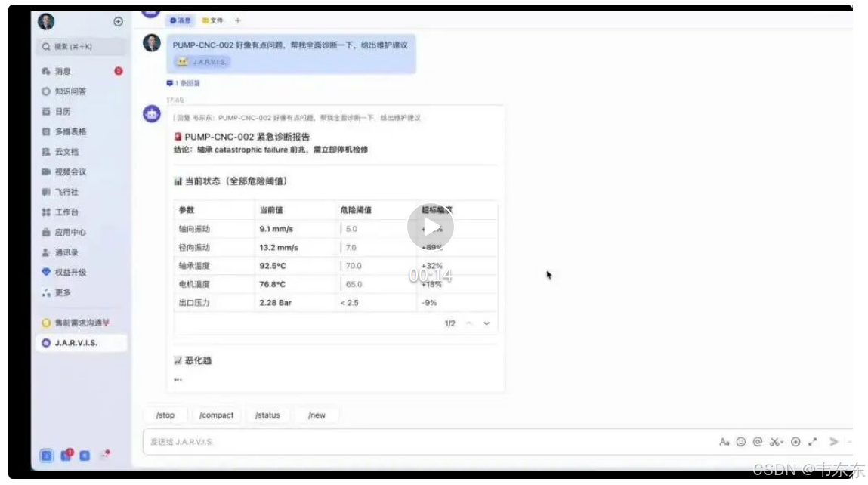Click the J.A.R.V.I.S. bot avatar
The width and height of the screenshot is (868, 485).
pyautogui.click(x=152, y=113)
